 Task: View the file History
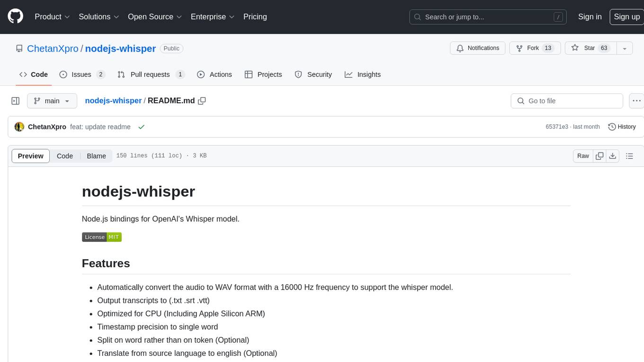click(x=622, y=127)
